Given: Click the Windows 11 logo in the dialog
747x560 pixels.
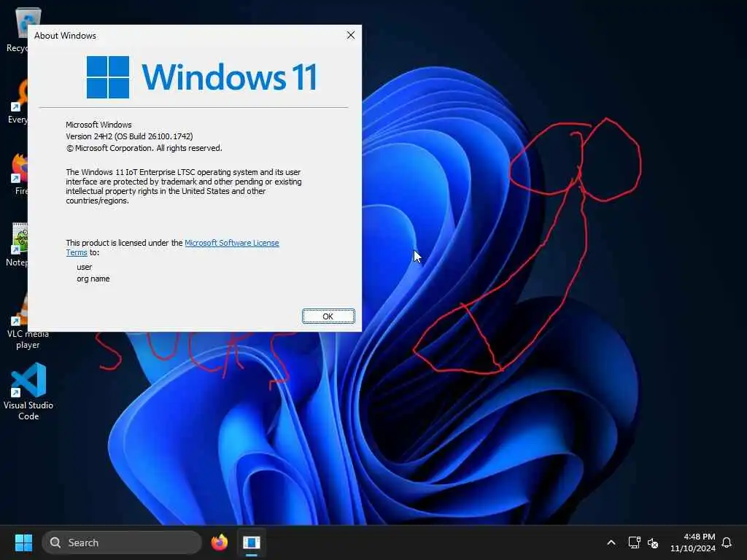Looking at the screenshot, I should tap(201, 77).
